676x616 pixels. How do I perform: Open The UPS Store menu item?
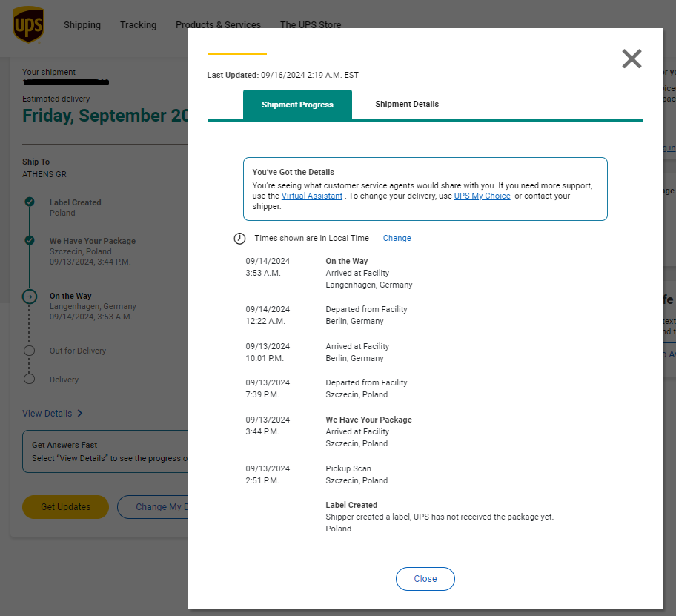[311, 25]
